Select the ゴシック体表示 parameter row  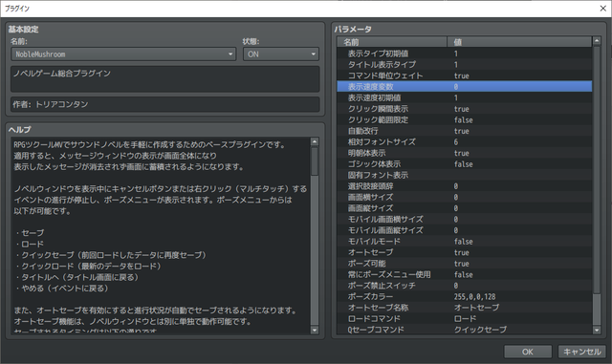pos(465,164)
